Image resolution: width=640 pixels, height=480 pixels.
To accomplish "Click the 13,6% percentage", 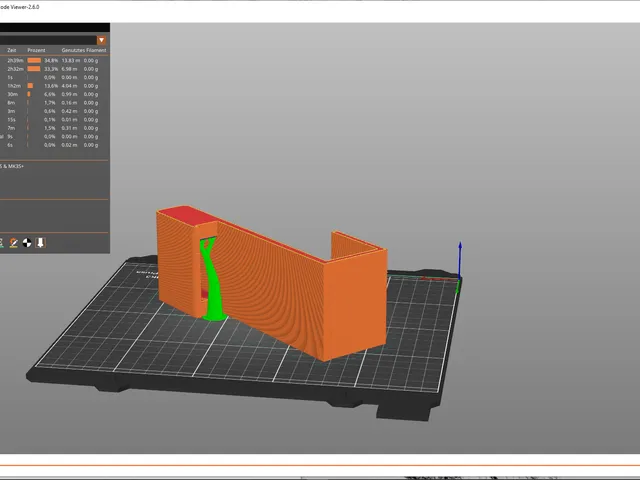I will coord(51,86).
